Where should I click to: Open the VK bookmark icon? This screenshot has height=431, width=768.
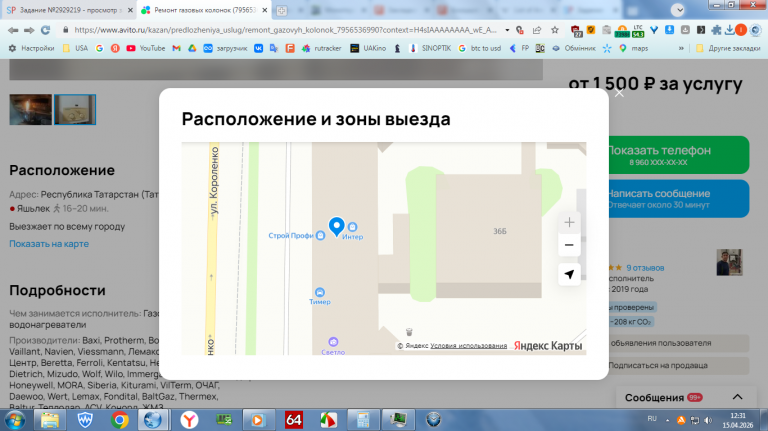point(258,48)
